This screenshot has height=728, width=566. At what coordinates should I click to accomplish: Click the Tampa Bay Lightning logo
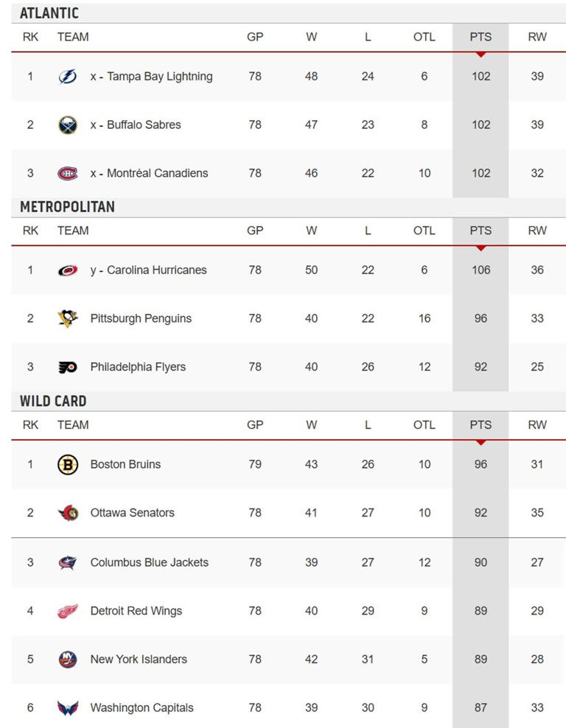[68, 77]
